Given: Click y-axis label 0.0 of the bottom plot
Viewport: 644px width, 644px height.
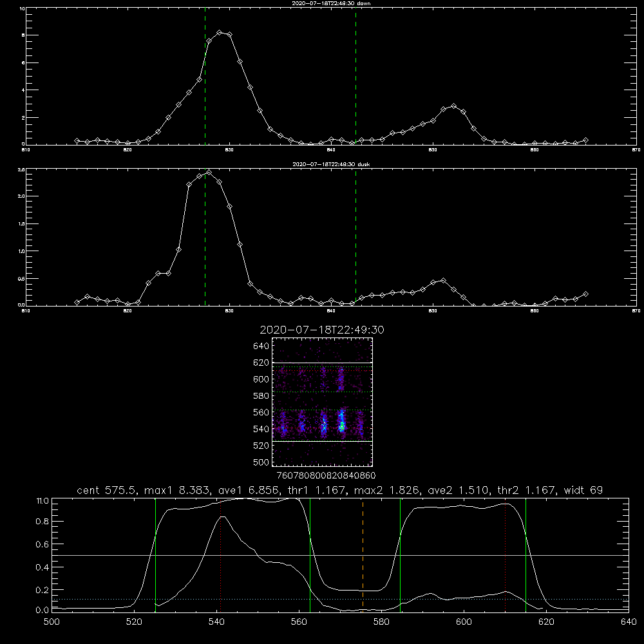Looking at the screenshot, I should [43, 611].
